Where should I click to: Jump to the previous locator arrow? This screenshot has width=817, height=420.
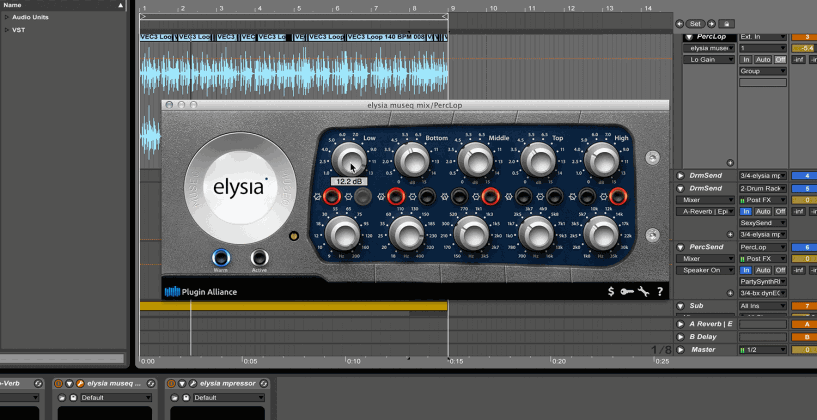tap(679, 23)
